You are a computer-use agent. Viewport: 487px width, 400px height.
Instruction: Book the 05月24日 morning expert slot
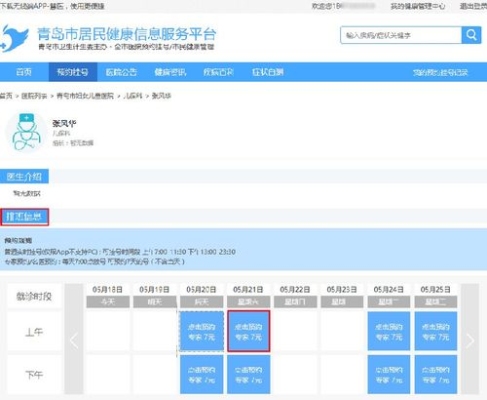pyautogui.click(x=389, y=331)
